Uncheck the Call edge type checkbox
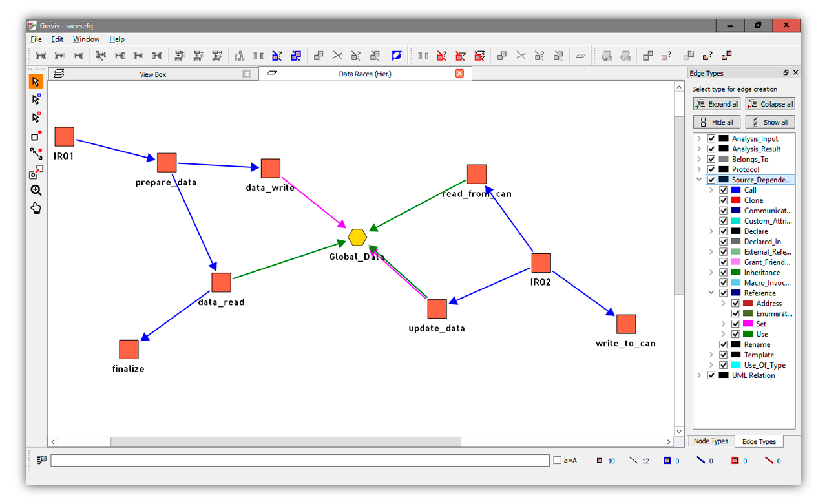 pyautogui.click(x=724, y=190)
